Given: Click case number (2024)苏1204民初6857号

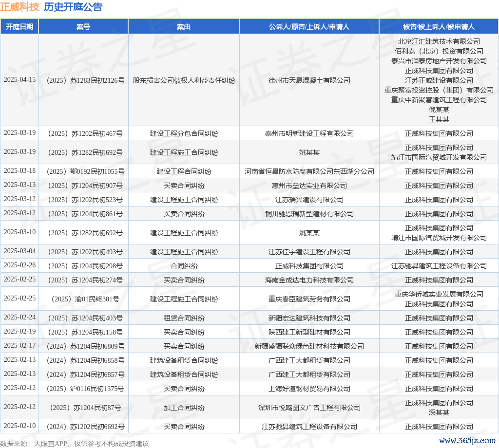Looking at the screenshot, I should pyautogui.click(x=86, y=374).
